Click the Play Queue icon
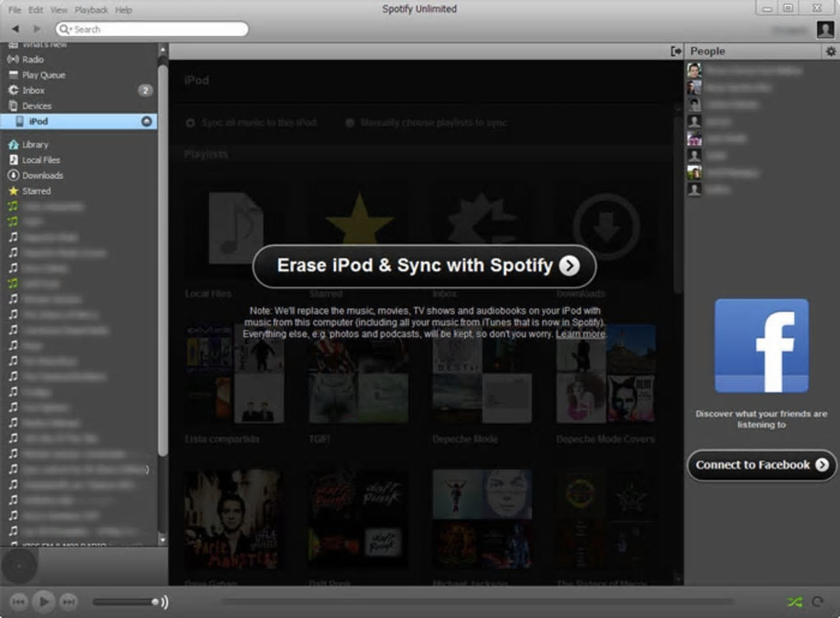Viewport: 840px width, 618px height. click(13, 75)
